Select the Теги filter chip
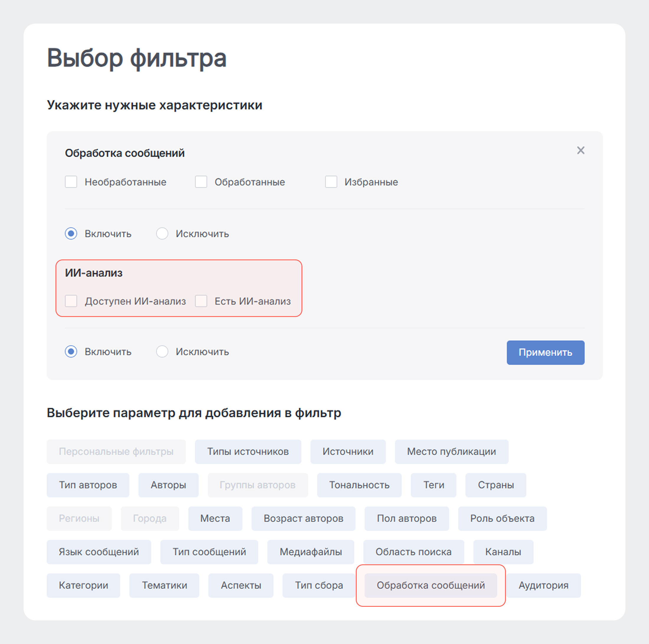649x644 pixels. click(433, 485)
